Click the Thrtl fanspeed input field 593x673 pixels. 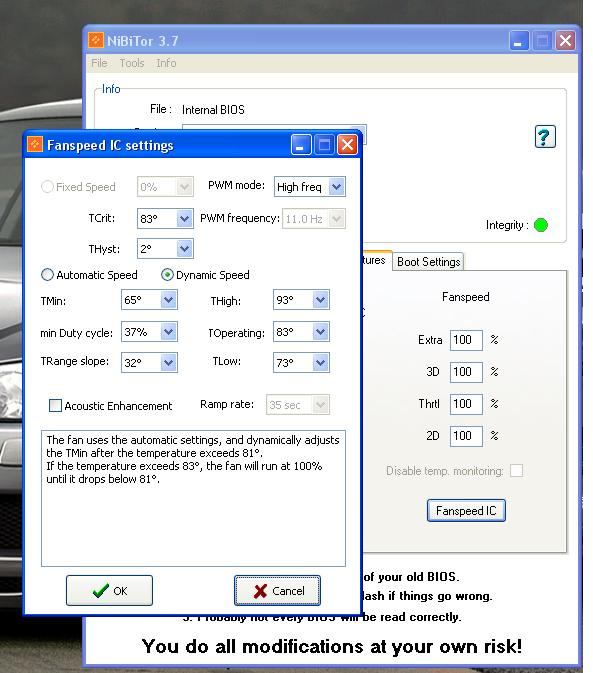pyautogui.click(x=466, y=404)
